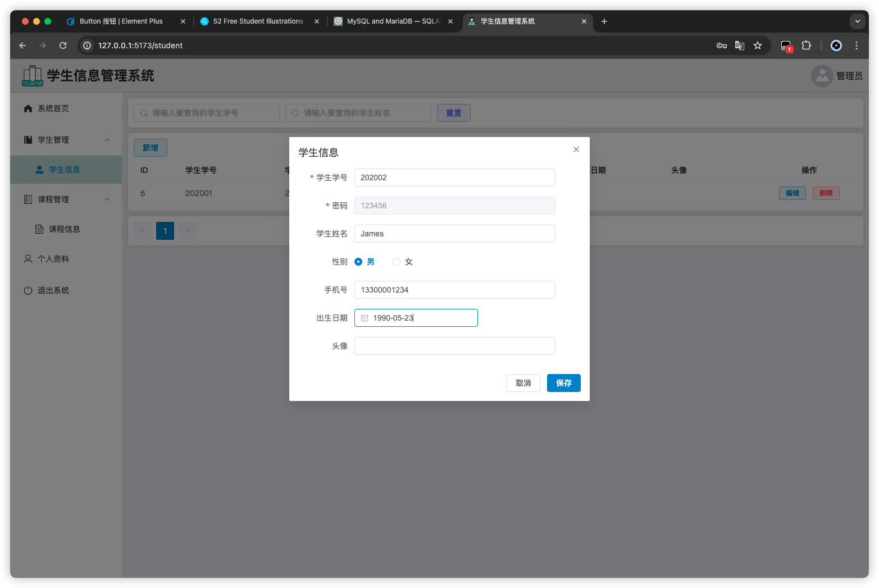
Task: Go to the next page of the table
Action: [x=188, y=231]
